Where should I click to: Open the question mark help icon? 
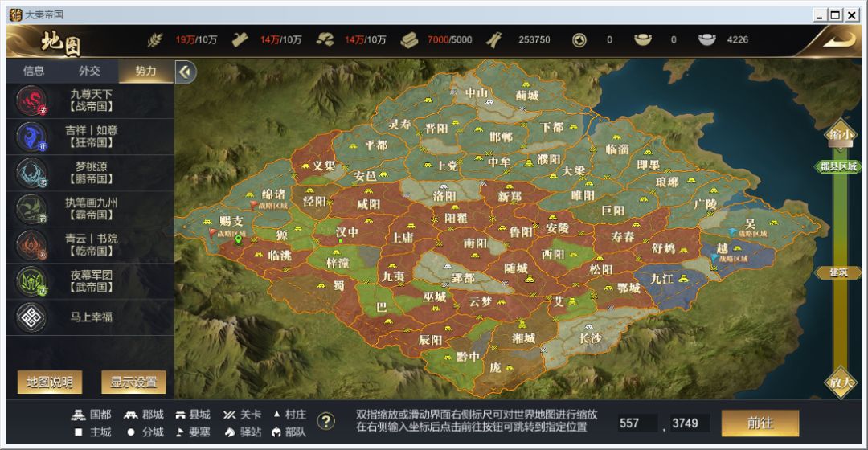326,422
